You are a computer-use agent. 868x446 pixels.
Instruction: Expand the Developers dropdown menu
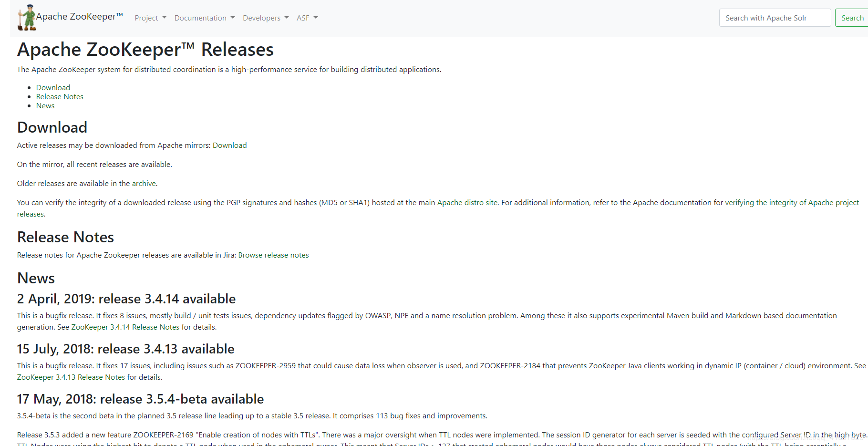click(266, 18)
